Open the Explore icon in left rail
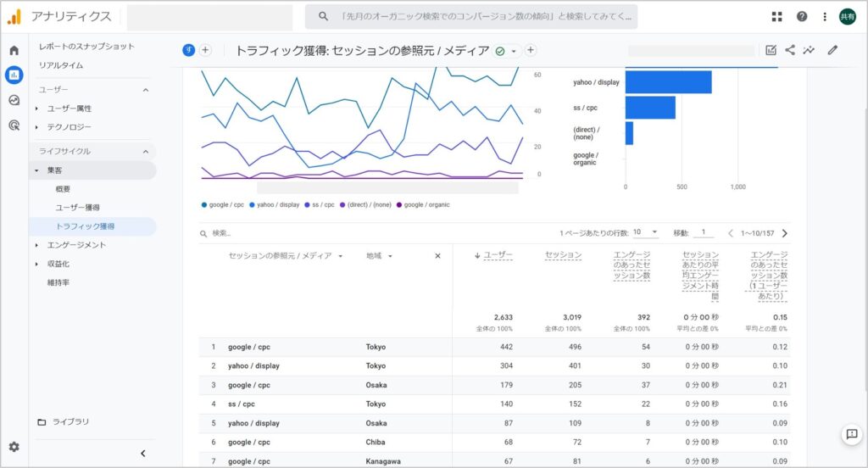The image size is (868, 468). 14,100
